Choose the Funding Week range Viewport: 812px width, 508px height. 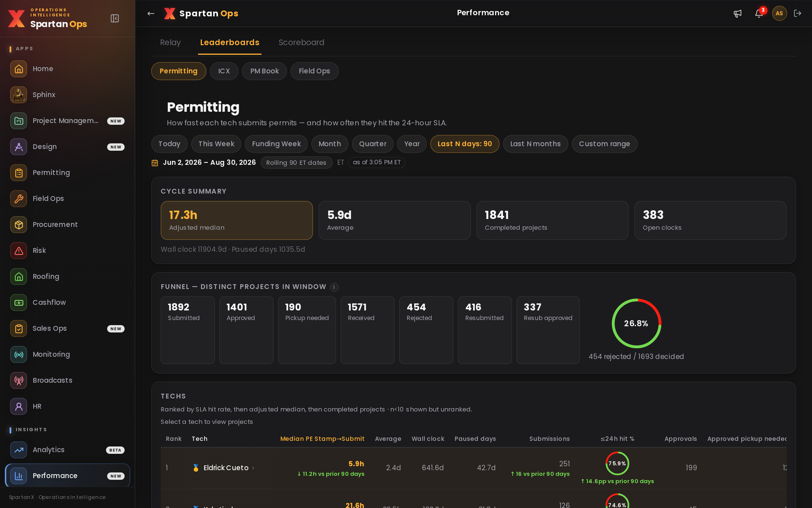[x=276, y=144]
